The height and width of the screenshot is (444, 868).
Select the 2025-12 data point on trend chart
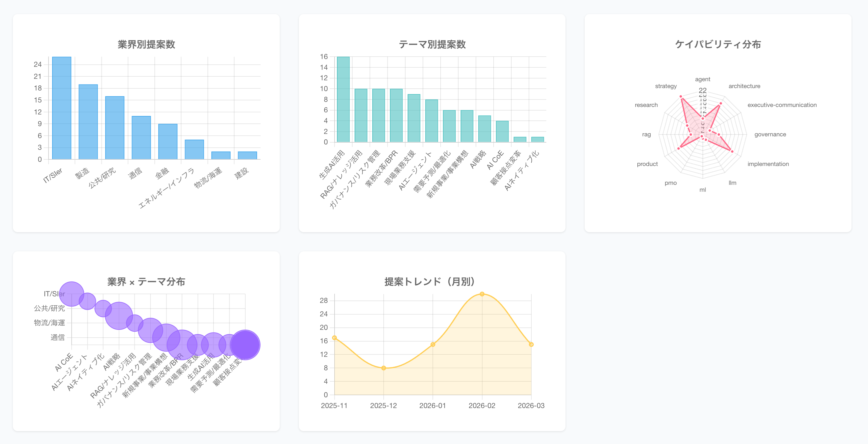click(x=383, y=368)
